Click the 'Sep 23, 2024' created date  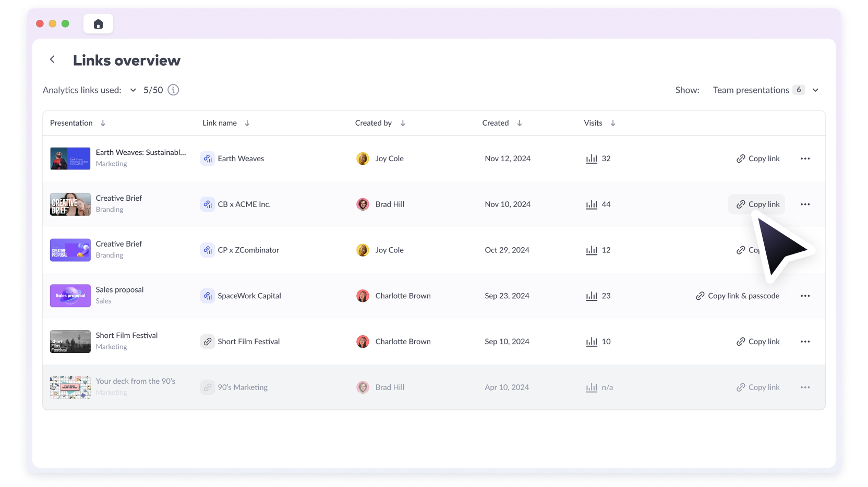point(507,296)
